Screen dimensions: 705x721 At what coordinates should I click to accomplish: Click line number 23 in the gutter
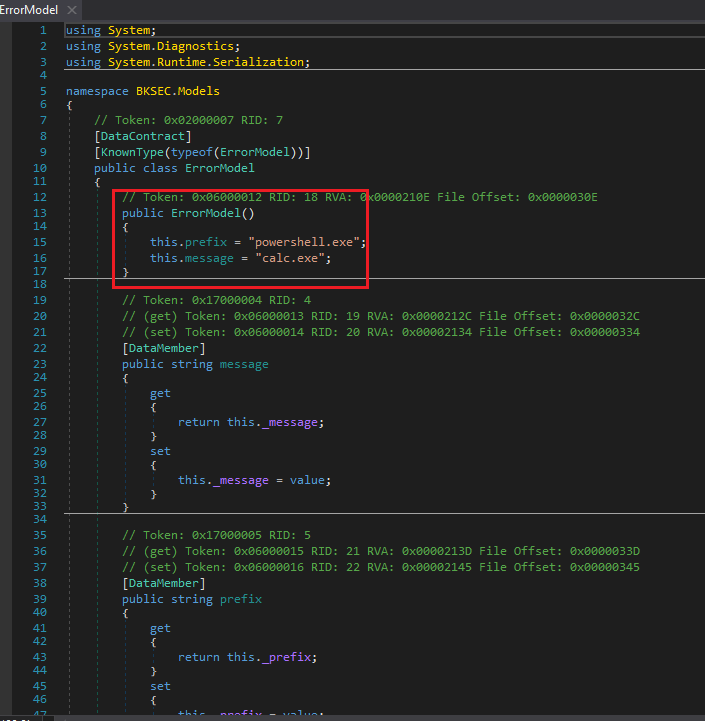tap(40, 364)
